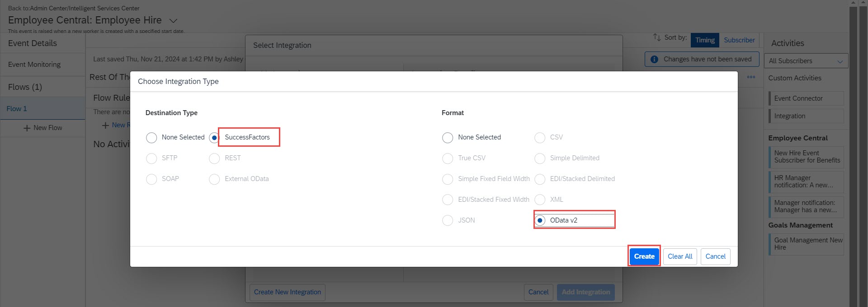This screenshot has width=868, height=307.
Task: Select the True CSV format option
Action: tap(448, 158)
